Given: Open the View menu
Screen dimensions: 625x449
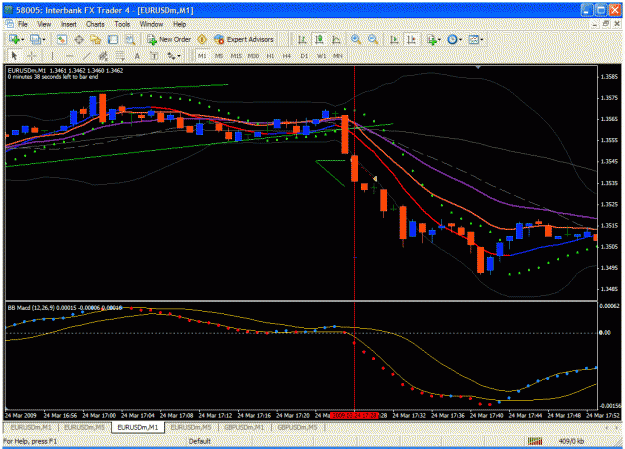Looking at the screenshot, I should (x=44, y=24).
